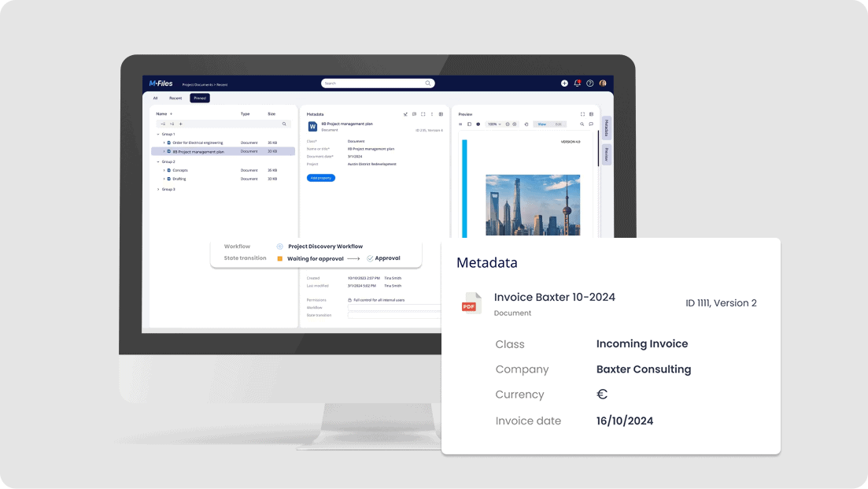Toggle the Approval state checkmark
The height and width of the screenshot is (489, 868).
point(370,258)
